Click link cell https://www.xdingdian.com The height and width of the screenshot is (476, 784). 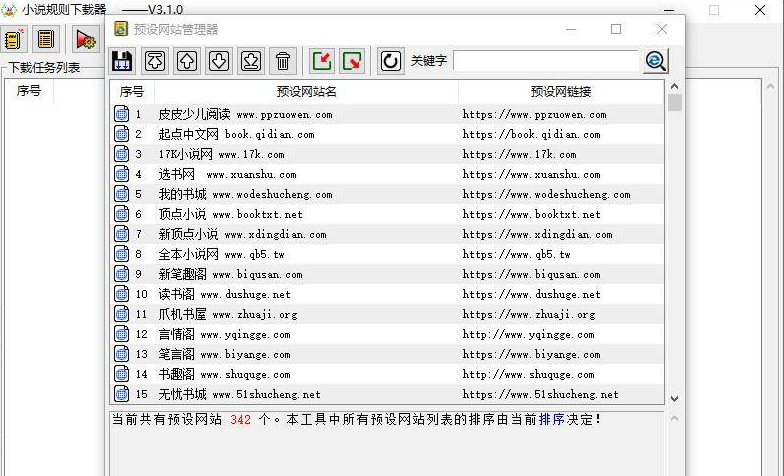point(538,234)
